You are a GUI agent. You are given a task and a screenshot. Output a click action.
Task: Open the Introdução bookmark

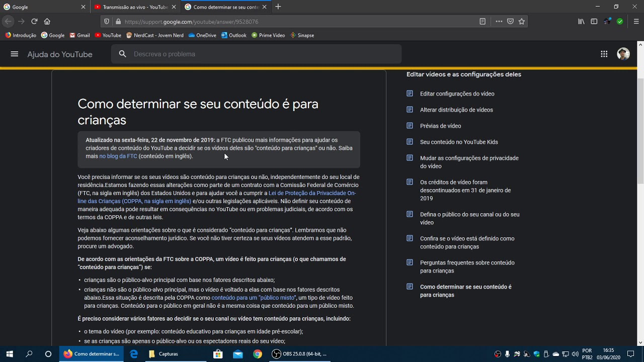click(21, 35)
